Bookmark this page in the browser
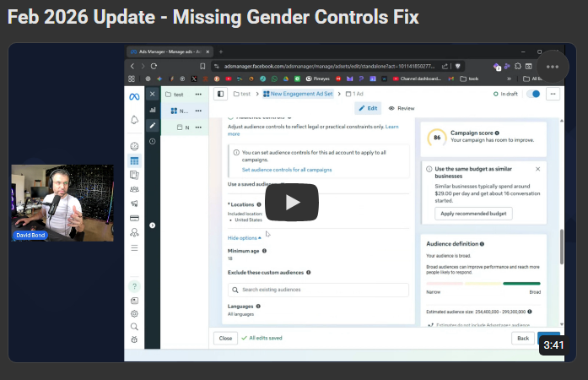 [x=202, y=66]
